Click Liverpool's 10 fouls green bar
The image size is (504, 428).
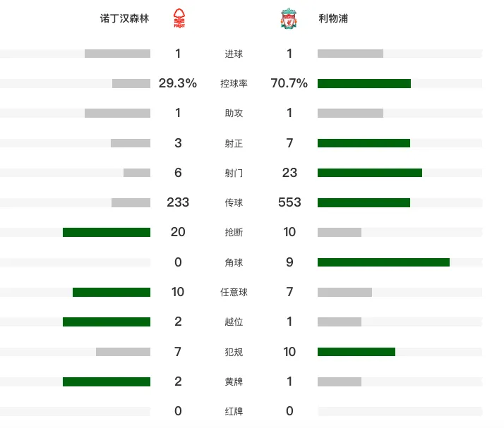point(356,352)
